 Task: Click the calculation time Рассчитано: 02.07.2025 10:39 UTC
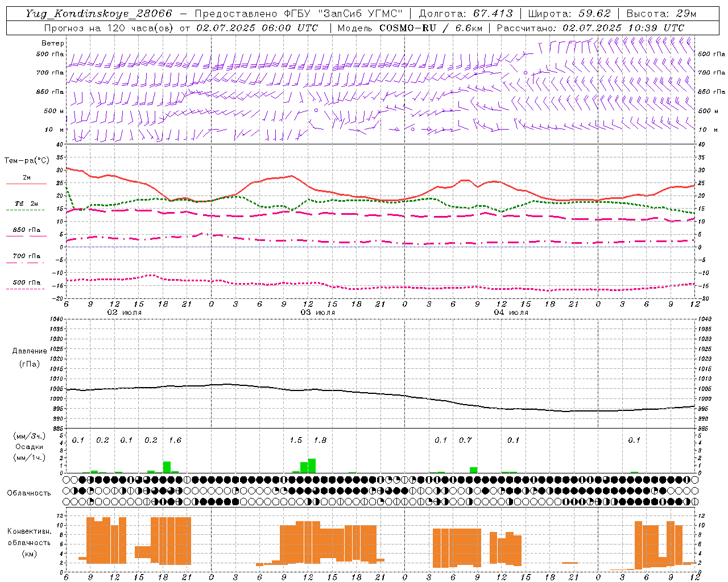pos(590,28)
